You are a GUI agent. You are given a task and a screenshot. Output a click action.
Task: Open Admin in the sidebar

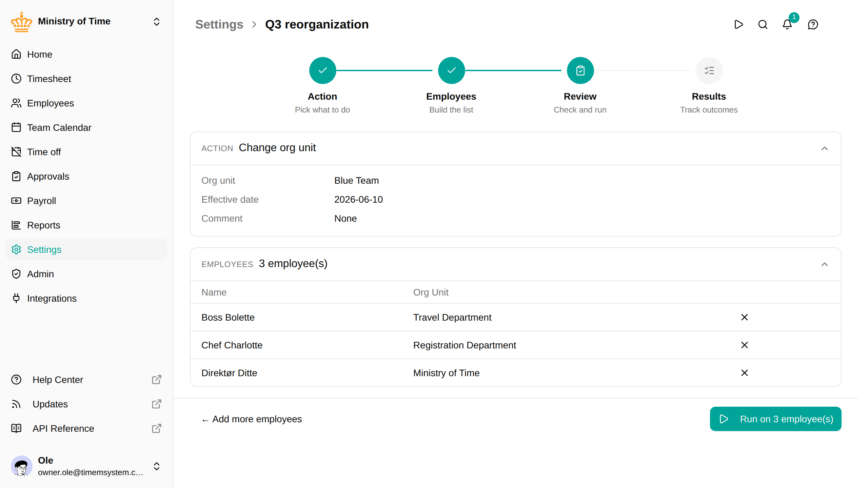(86, 274)
